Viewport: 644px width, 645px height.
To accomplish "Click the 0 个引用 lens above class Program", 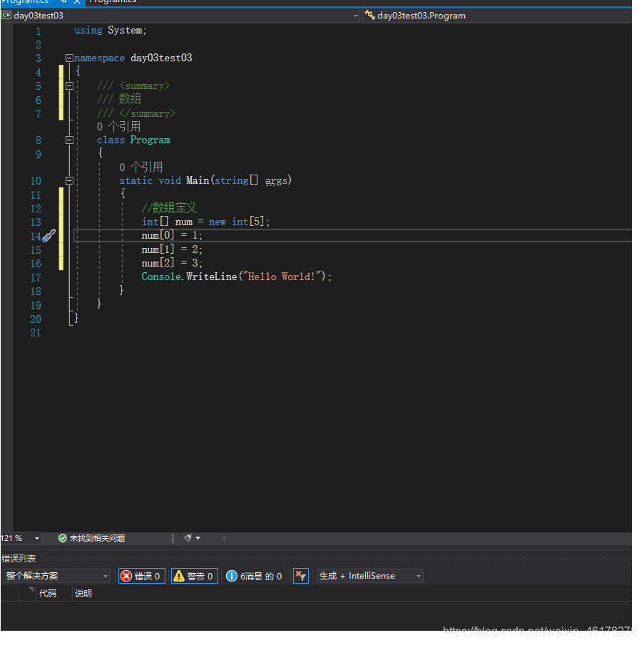I will [120, 128].
